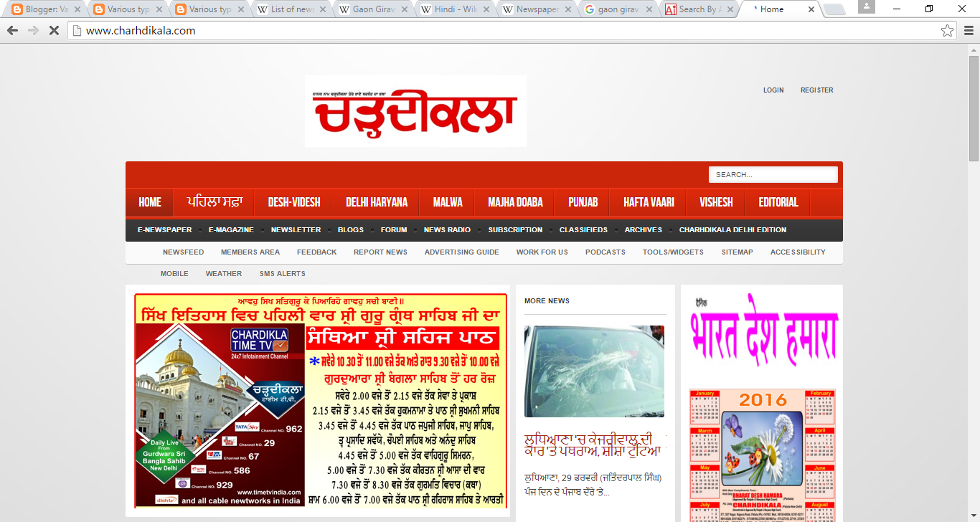Go to MEMBERS AREA
Screen dimensions: 980x522
pyautogui.click(x=250, y=252)
